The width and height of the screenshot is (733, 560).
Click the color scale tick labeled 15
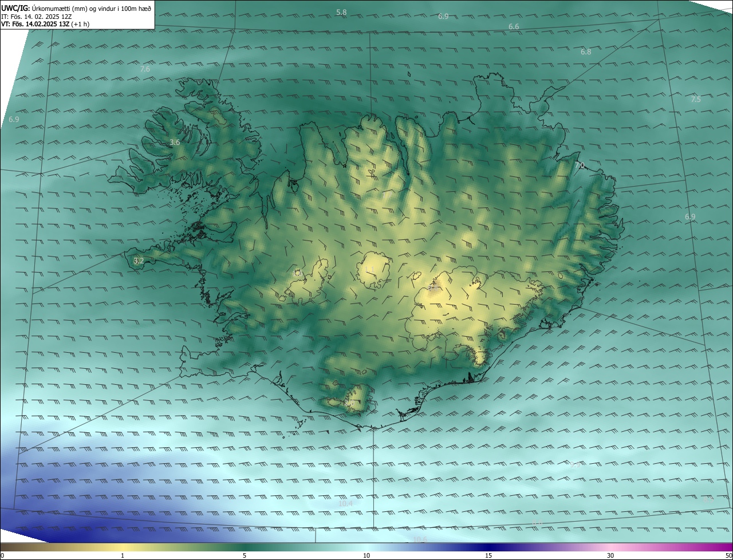(x=488, y=555)
